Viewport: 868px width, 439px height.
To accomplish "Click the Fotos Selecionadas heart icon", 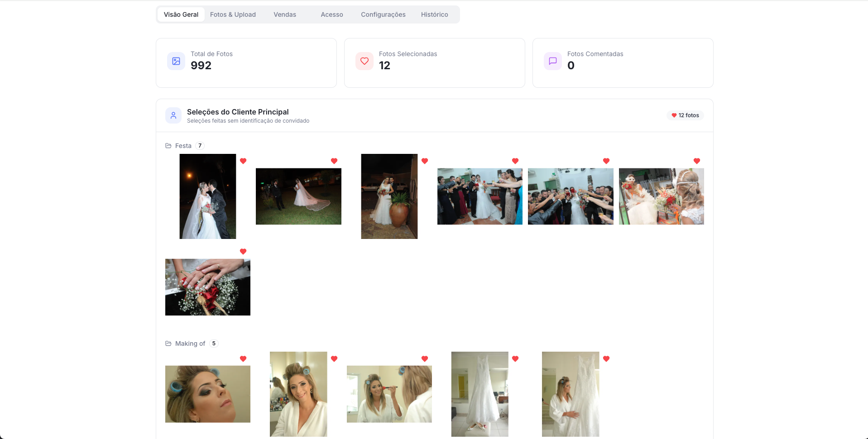I will [x=364, y=61].
